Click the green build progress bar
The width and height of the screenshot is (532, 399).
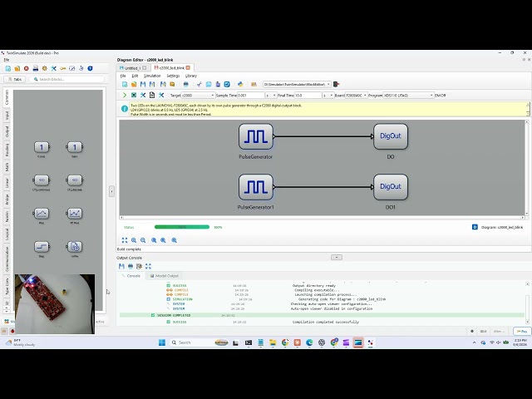point(182,227)
